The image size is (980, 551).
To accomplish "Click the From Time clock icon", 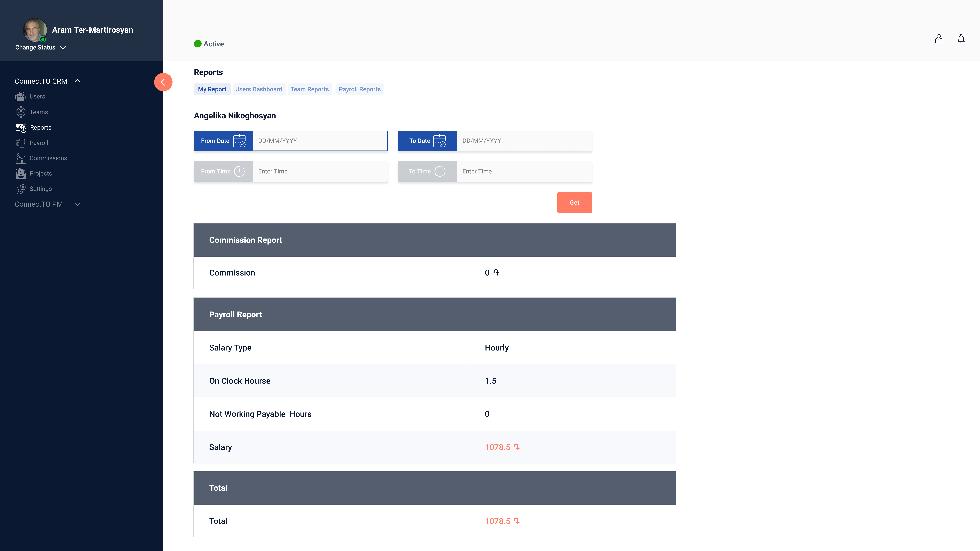I will (239, 172).
